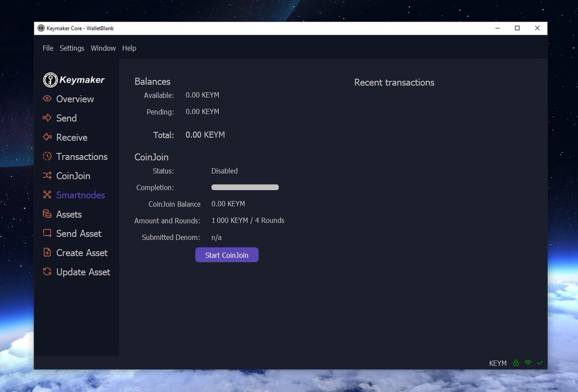The image size is (578, 392).
Task: Switch to the Send page label
Action: pos(66,118)
